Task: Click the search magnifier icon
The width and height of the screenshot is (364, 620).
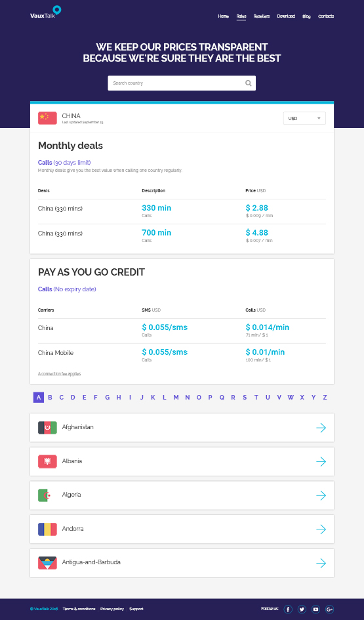Action: point(248,83)
